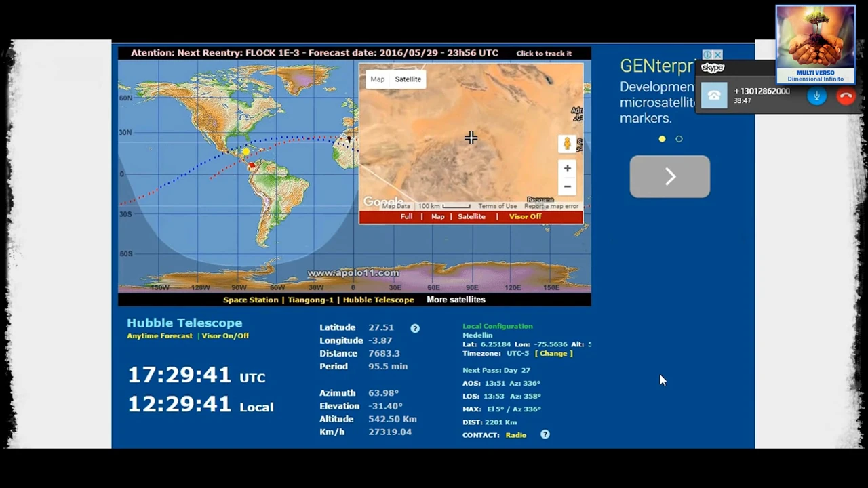Click Full in the red bar
The width and height of the screenshot is (868, 488).
[x=406, y=217]
